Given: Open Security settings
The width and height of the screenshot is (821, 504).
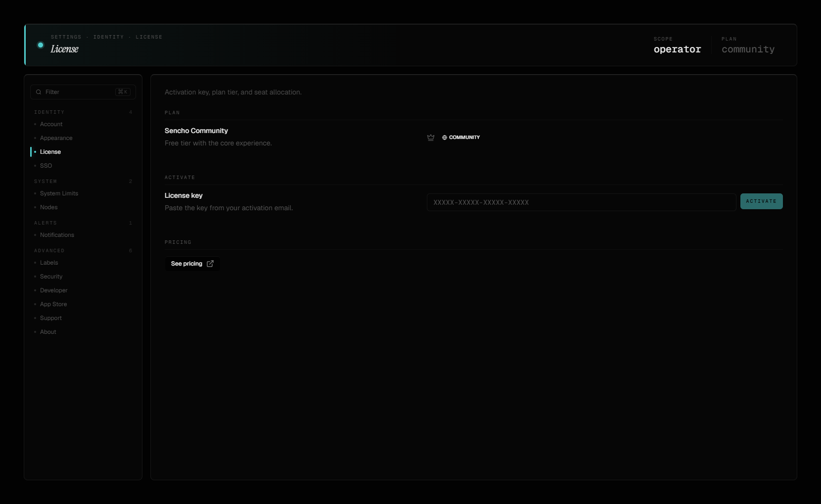Looking at the screenshot, I should click(51, 276).
